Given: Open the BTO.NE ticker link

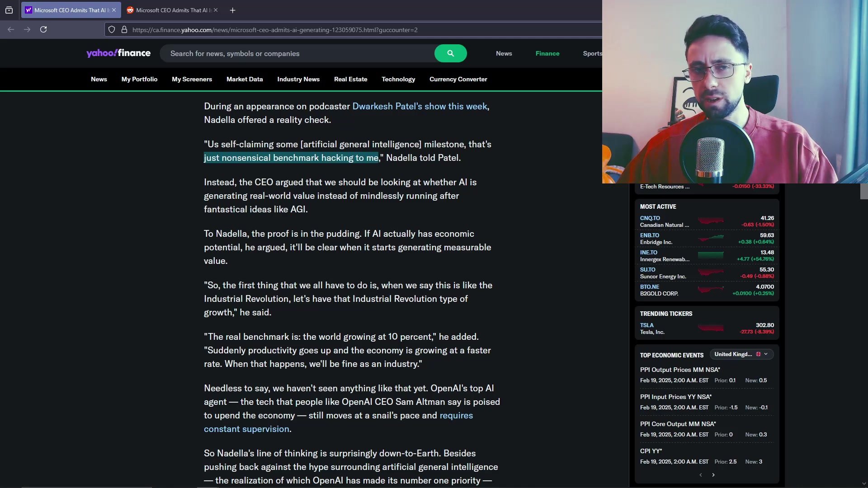Looking at the screenshot, I should 649,286.
